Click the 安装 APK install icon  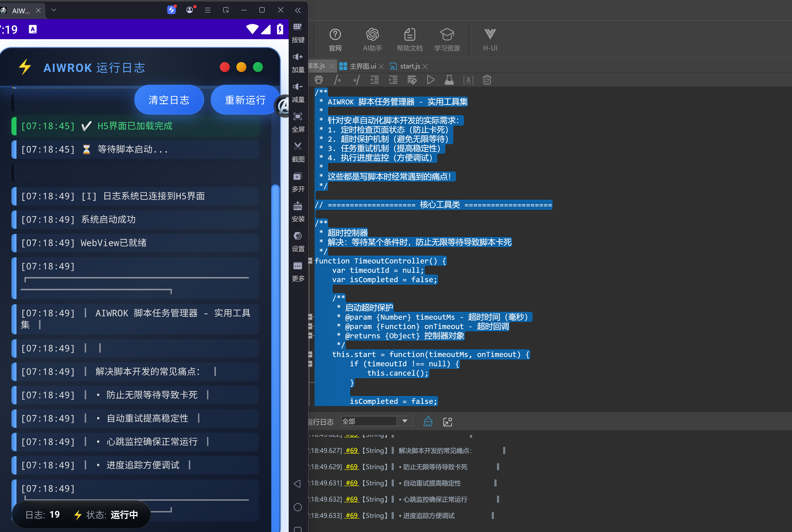298,211
